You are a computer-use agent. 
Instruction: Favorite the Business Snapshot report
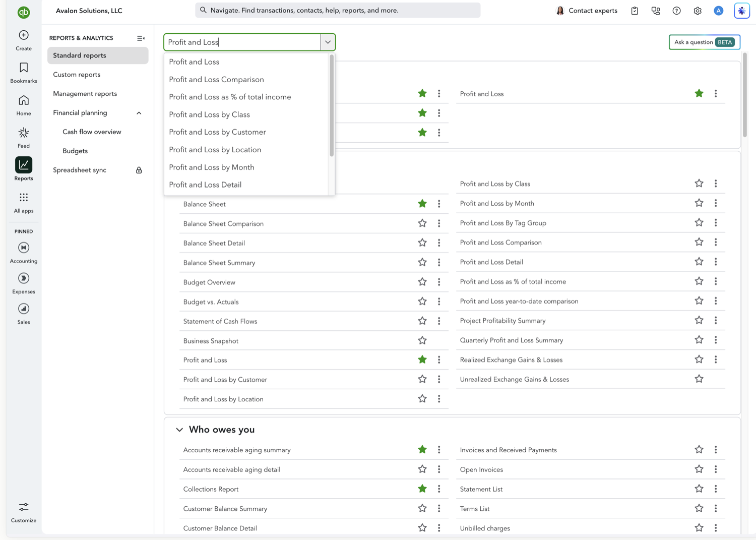pos(422,341)
